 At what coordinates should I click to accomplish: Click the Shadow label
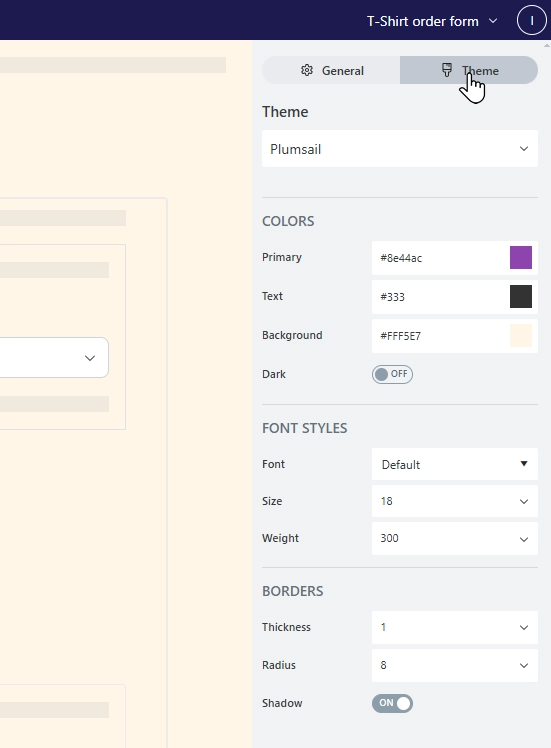point(282,703)
